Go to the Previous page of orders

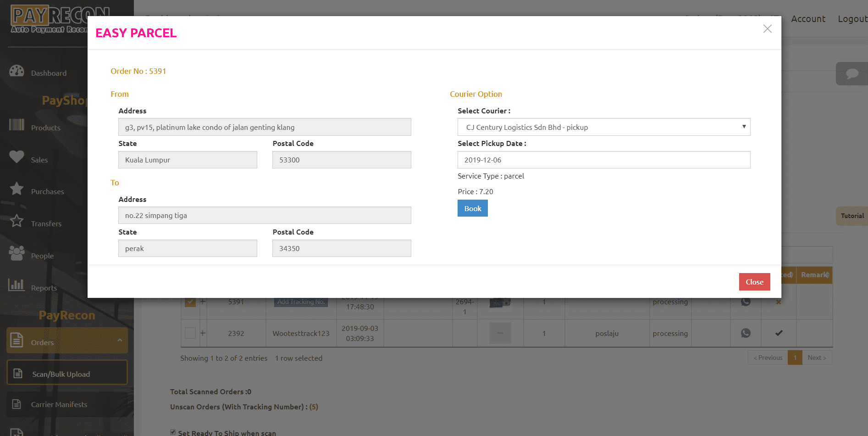click(768, 358)
